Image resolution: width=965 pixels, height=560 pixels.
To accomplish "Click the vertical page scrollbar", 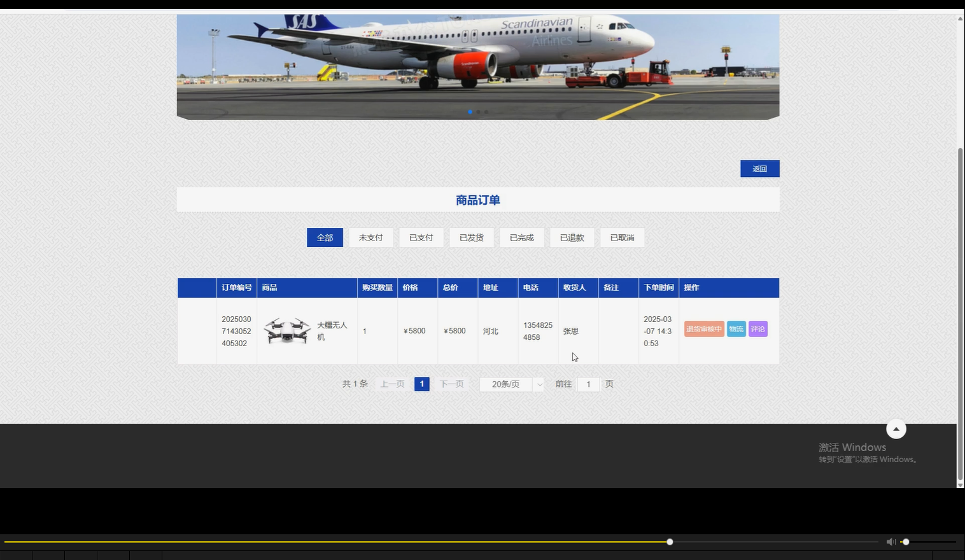I will point(961,314).
